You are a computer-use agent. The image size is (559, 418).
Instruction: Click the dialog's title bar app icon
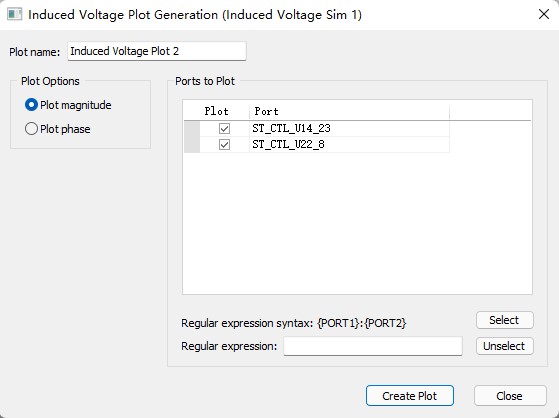[15, 15]
